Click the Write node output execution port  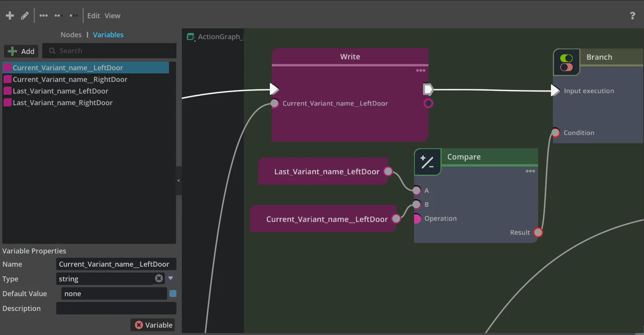428,90
